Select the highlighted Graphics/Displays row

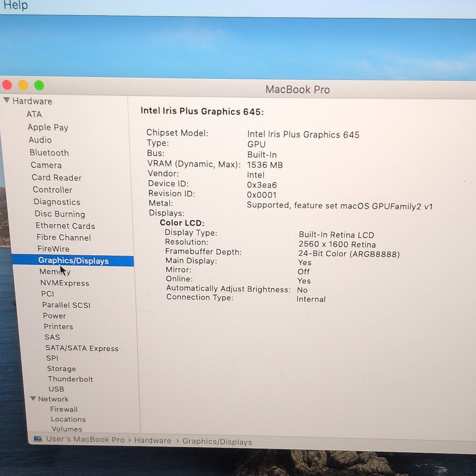point(73,261)
